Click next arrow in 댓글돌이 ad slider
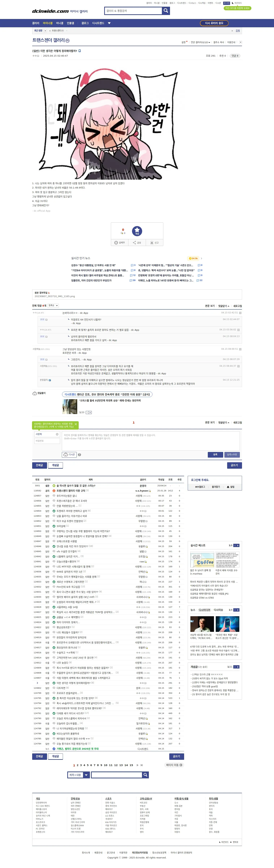274x868 pixels. [90, 412]
